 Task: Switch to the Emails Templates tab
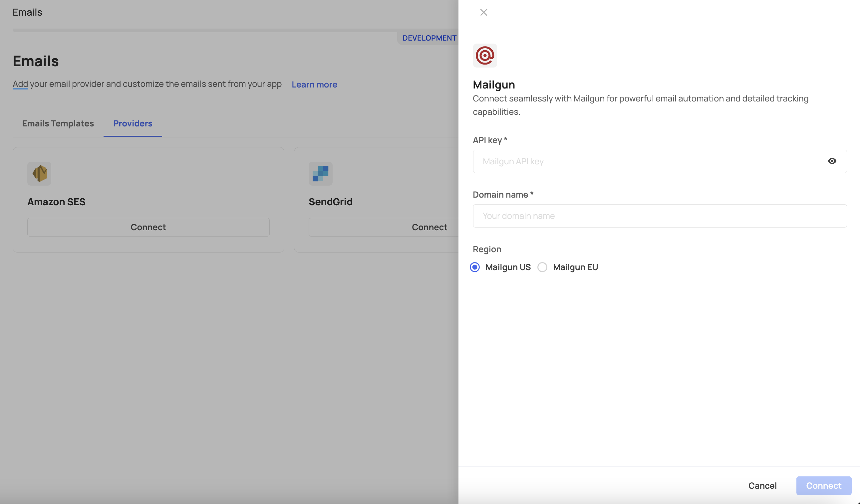click(58, 123)
